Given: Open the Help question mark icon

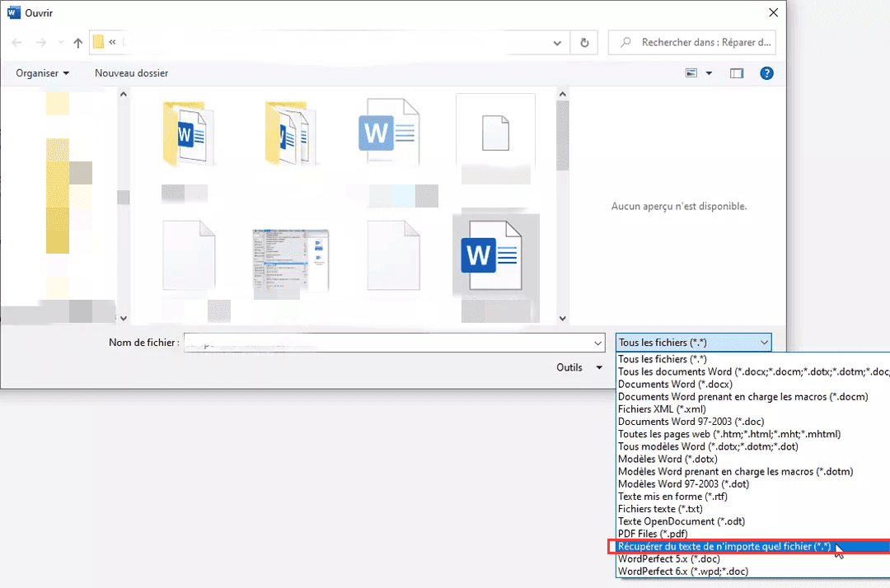Looking at the screenshot, I should (766, 73).
